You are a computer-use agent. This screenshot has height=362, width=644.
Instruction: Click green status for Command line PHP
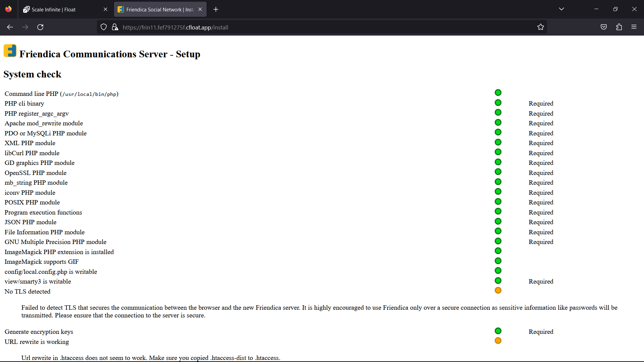[498, 93]
